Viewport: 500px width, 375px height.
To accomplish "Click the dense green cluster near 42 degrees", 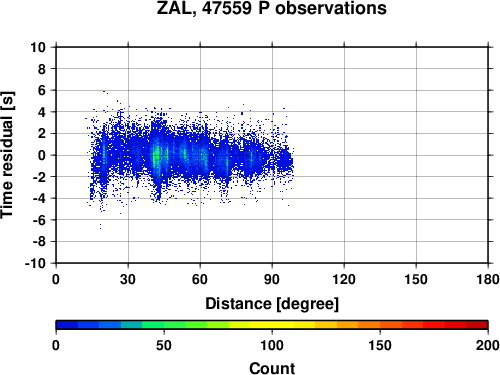I will click(155, 157).
